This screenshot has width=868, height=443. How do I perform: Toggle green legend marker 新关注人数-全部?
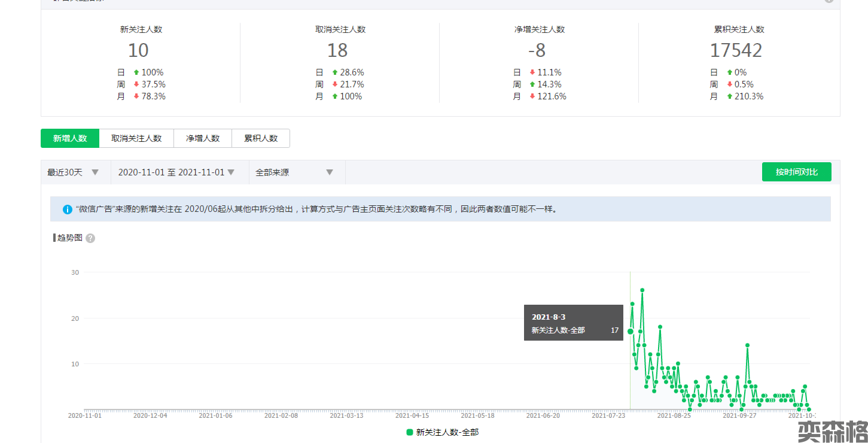(x=410, y=432)
